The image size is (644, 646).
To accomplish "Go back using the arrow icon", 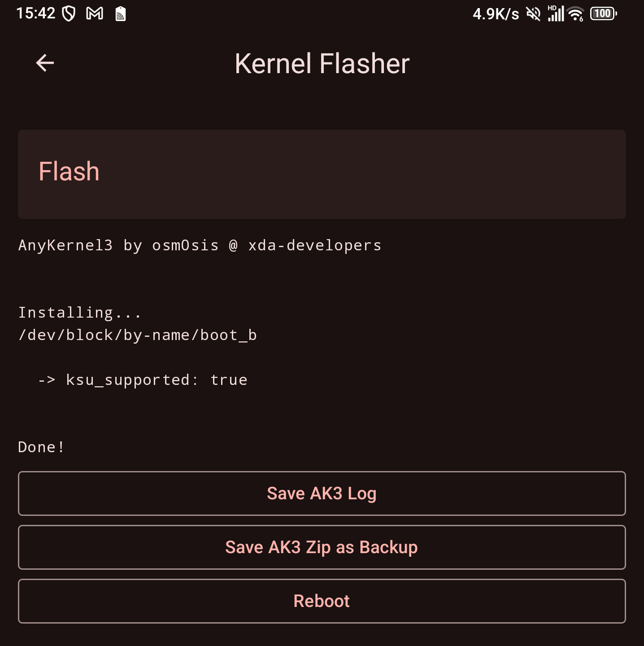I will click(x=45, y=63).
